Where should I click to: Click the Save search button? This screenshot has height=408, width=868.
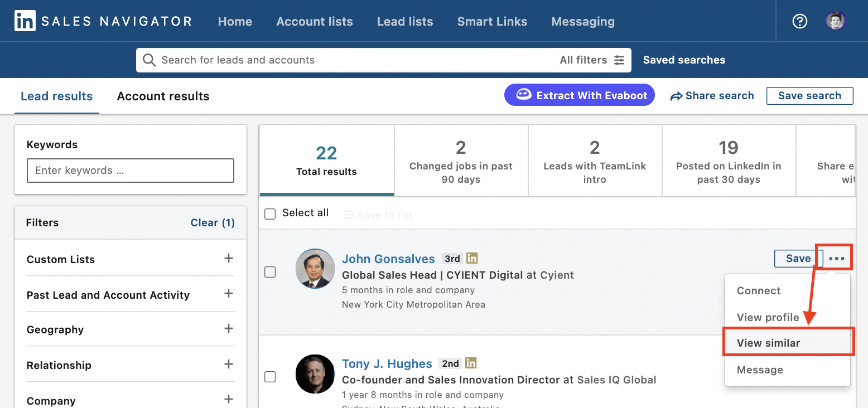(809, 96)
